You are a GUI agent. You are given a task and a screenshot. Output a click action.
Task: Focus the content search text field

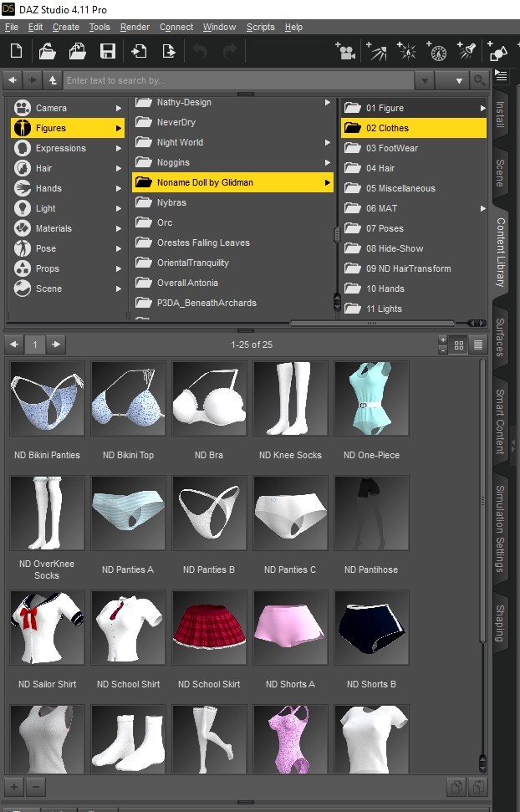(238, 81)
